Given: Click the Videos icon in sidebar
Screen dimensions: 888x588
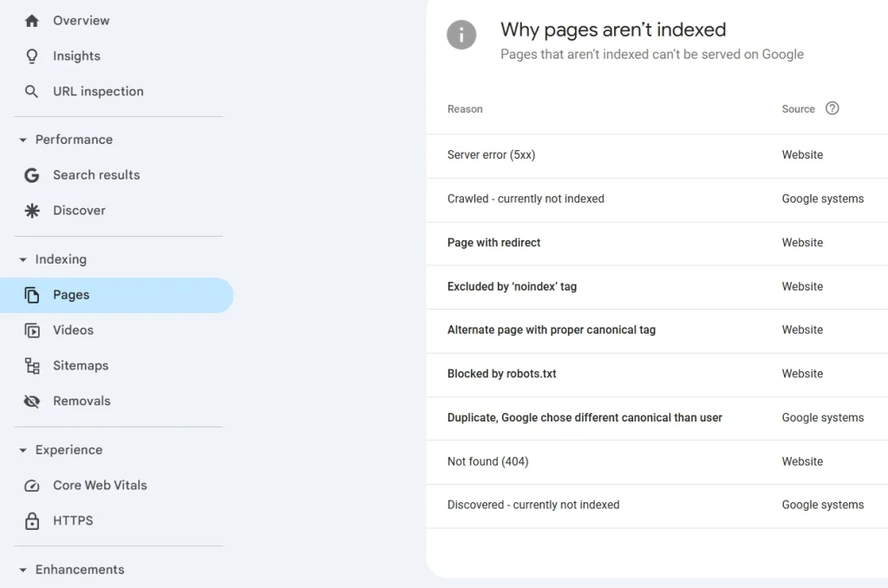Looking at the screenshot, I should [32, 330].
